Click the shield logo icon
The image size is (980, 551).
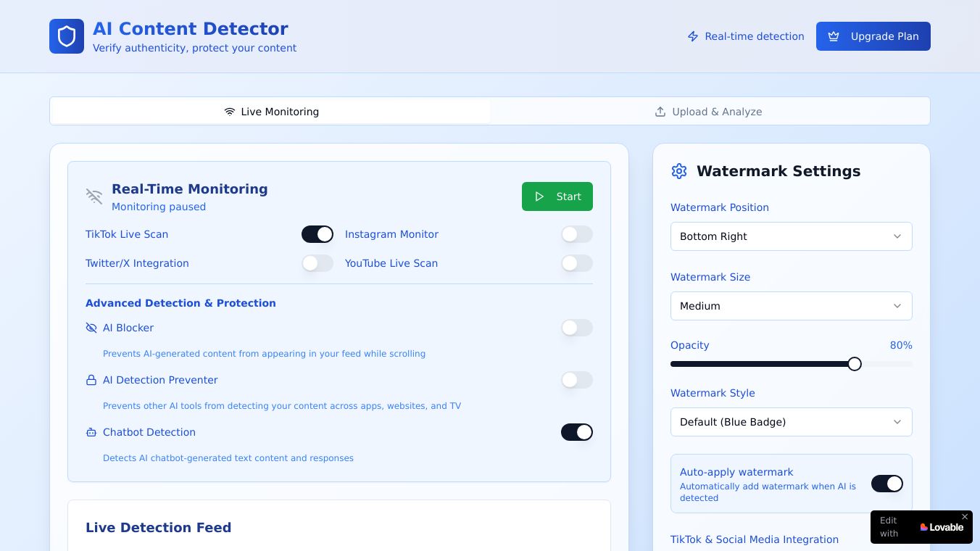(67, 36)
